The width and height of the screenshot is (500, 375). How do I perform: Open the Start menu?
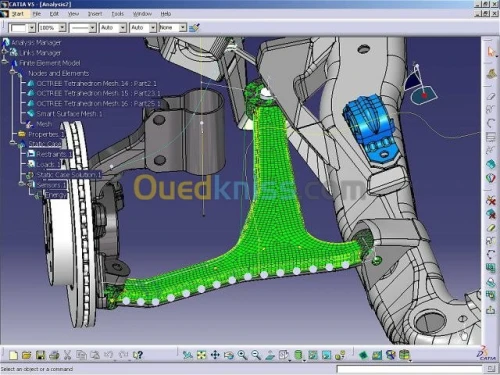tap(18, 14)
